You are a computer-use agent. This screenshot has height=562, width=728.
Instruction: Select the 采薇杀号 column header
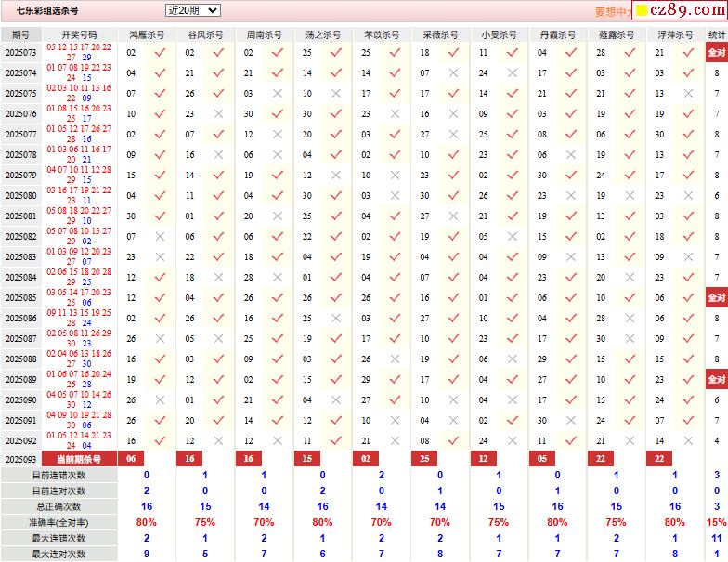click(x=440, y=35)
